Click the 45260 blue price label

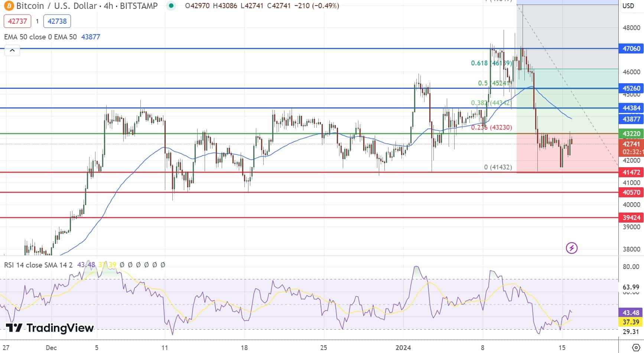(x=631, y=88)
